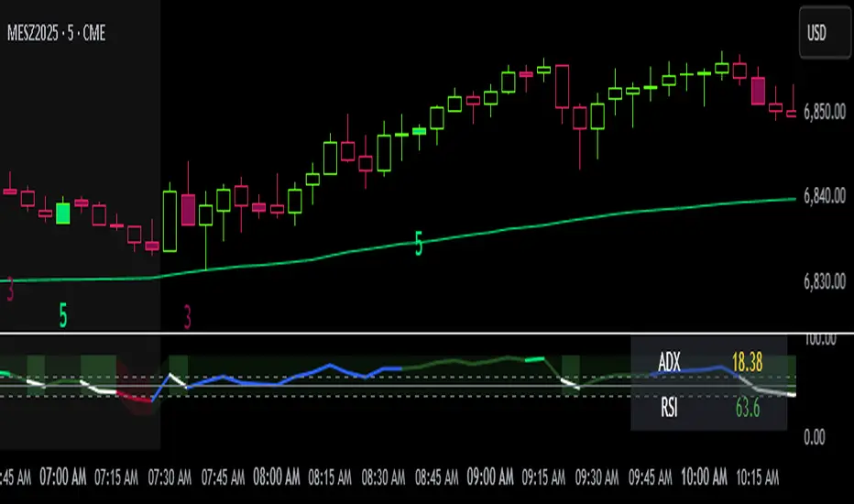The width and height of the screenshot is (854, 504).
Task: Click the green 5 marker below the 07:00 candles
Action: 63,315
